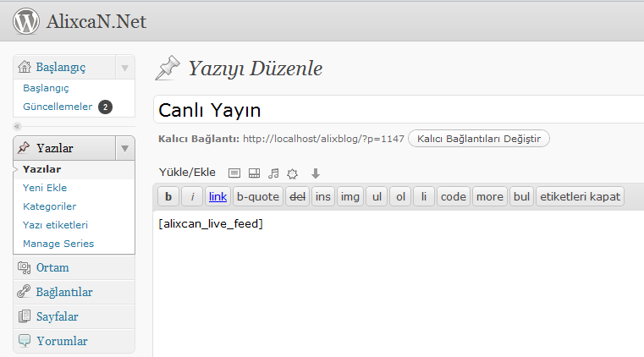The height and width of the screenshot is (357, 644).
Task: Collapse the admin sidebar menu arrows
Action: (x=17, y=126)
